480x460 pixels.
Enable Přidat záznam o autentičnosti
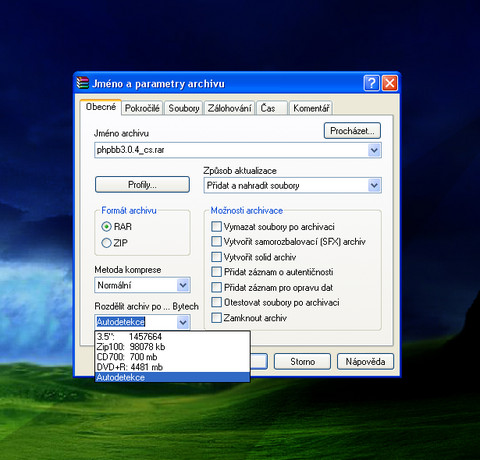pyautogui.click(x=216, y=272)
